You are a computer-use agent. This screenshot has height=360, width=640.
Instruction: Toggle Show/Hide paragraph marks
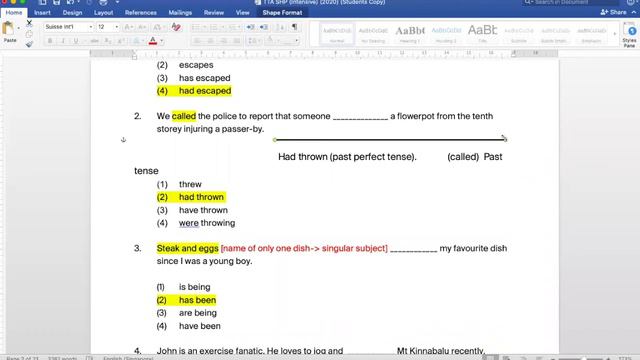(294, 27)
